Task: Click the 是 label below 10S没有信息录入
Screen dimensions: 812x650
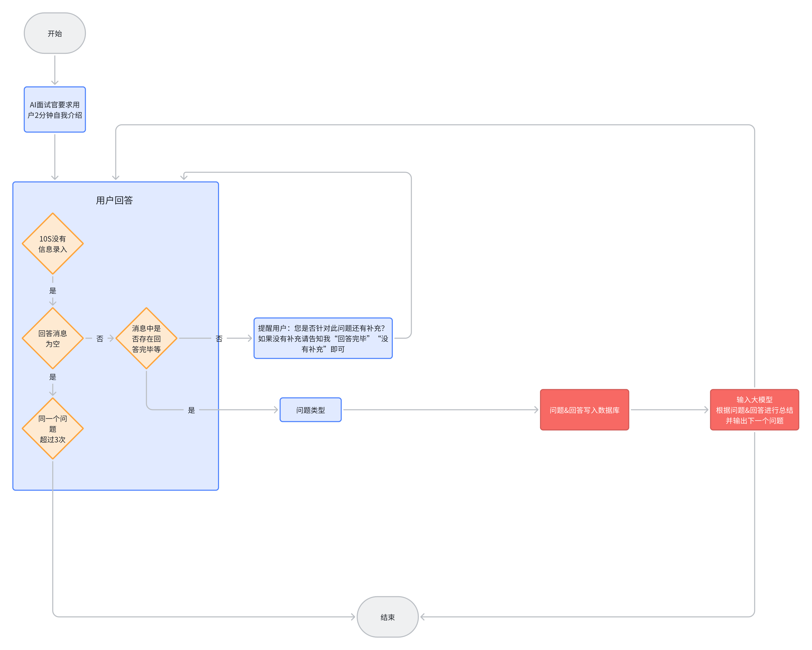Action: click(53, 291)
